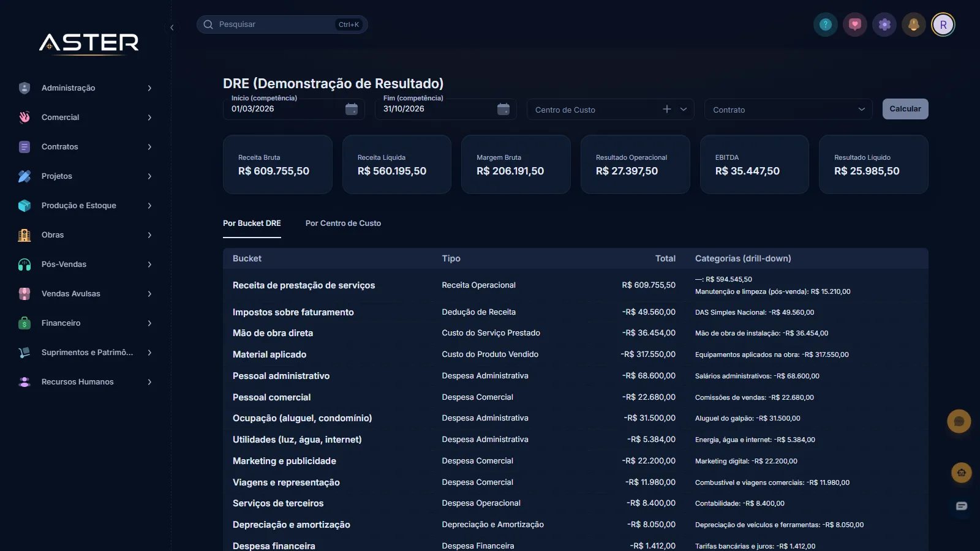Image resolution: width=980 pixels, height=551 pixels.
Task: Click the floating support agent button
Action: pos(962,473)
